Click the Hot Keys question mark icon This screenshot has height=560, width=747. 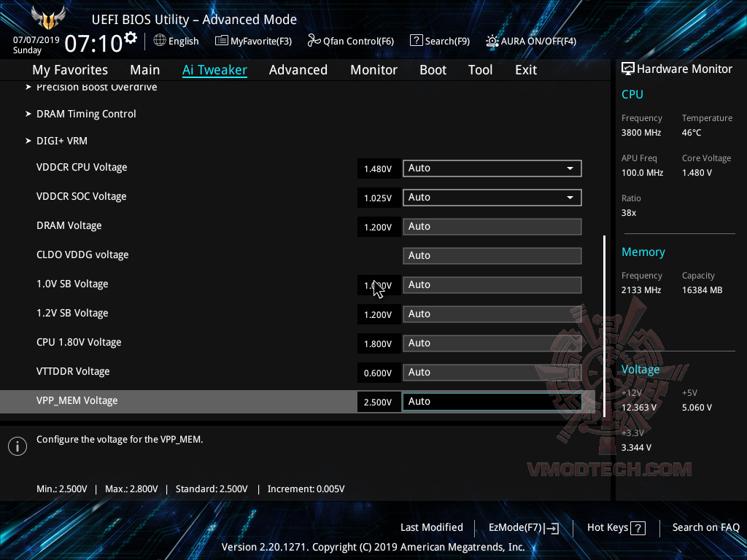click(638, 528)
